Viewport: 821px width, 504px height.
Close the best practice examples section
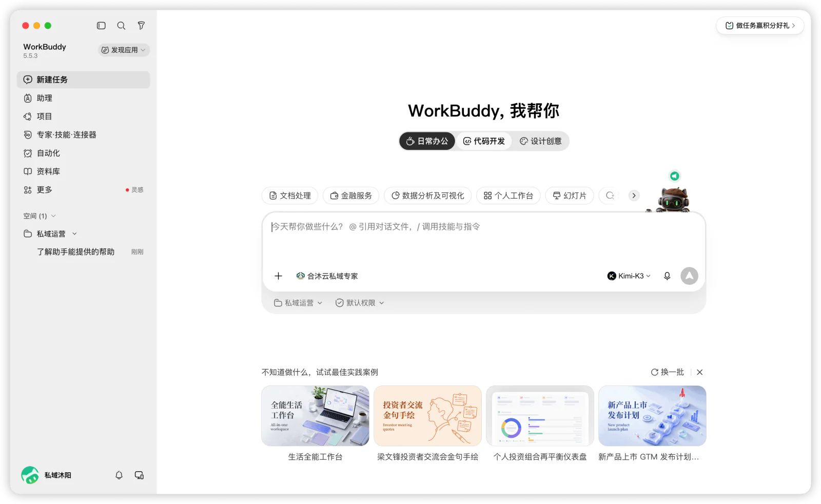(700, 372)
